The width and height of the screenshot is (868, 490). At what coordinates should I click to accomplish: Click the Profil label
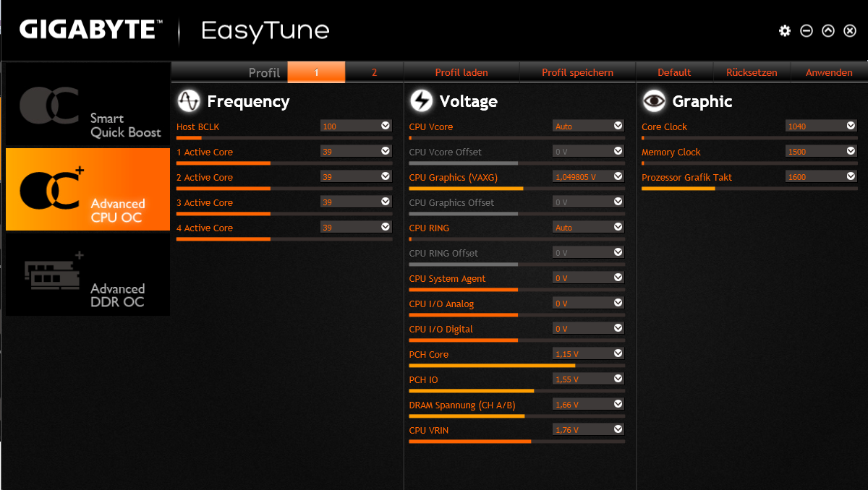(x=264, y=72)
